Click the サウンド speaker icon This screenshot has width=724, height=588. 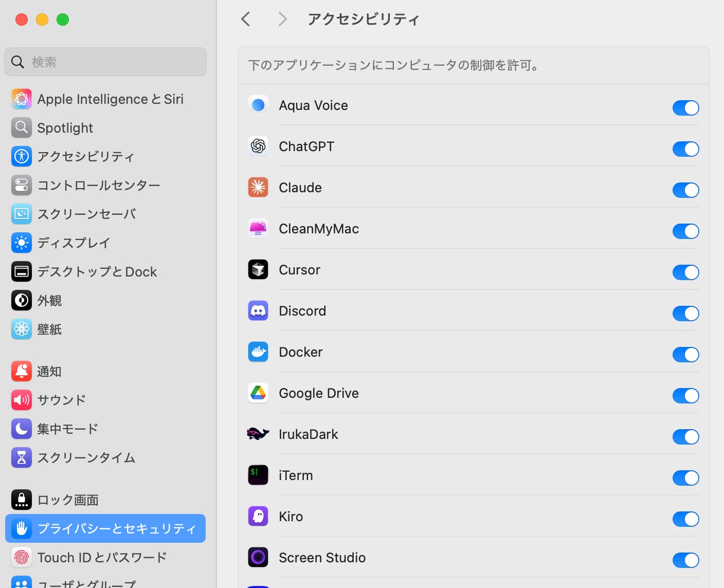[22, 400]
